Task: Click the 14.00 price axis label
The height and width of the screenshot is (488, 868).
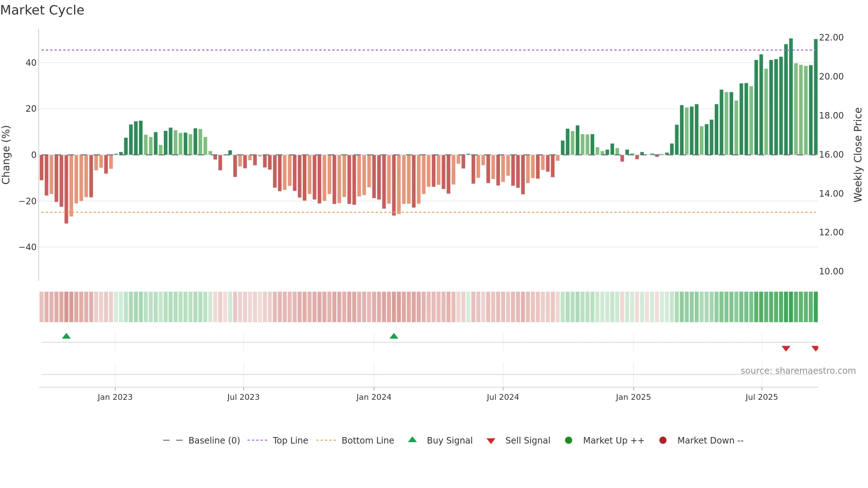Action: [831, 194]
